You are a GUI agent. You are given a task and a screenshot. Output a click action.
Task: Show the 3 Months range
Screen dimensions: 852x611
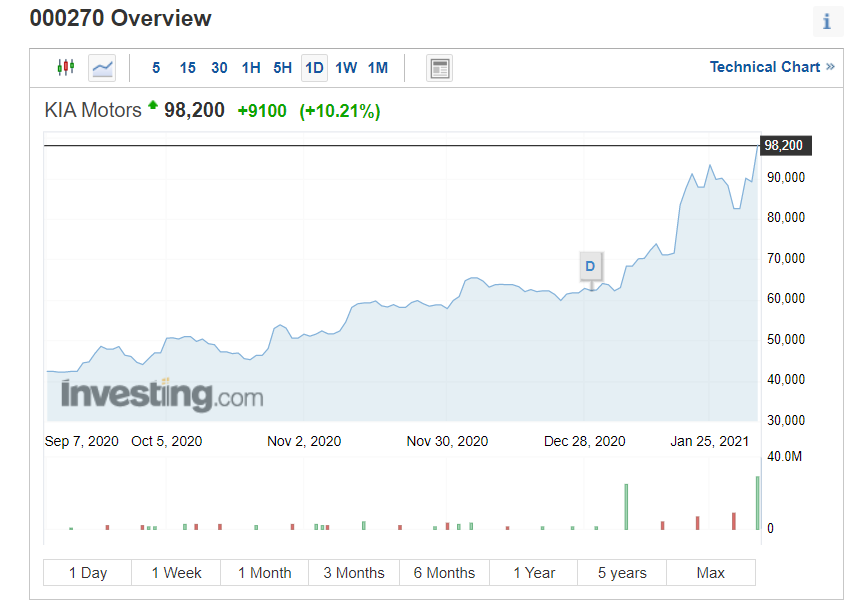[x=354, y=572]
